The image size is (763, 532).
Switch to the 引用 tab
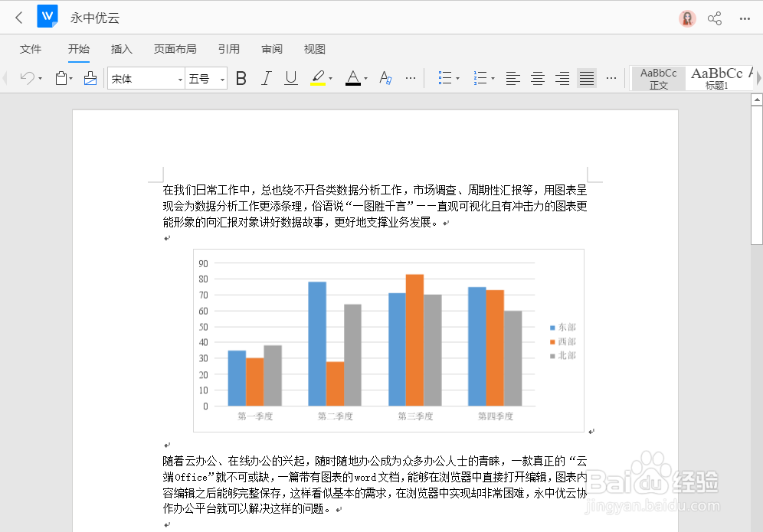tap(229, 49)
